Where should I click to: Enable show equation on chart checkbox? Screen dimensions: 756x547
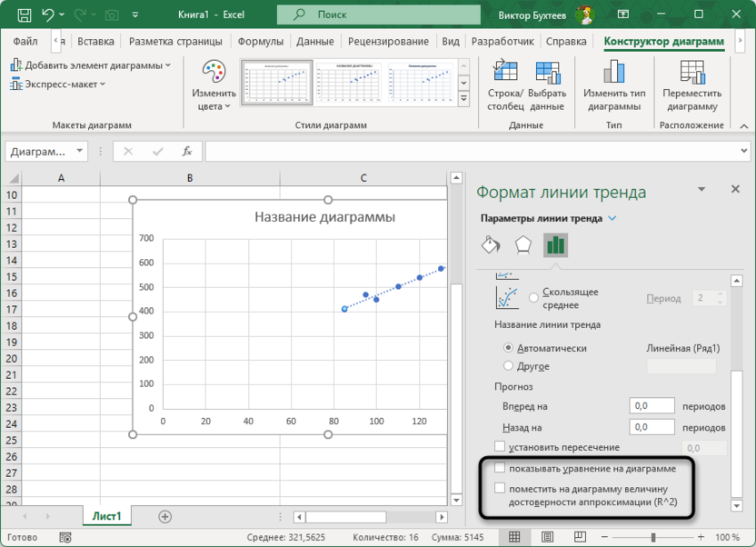point(500,469)
